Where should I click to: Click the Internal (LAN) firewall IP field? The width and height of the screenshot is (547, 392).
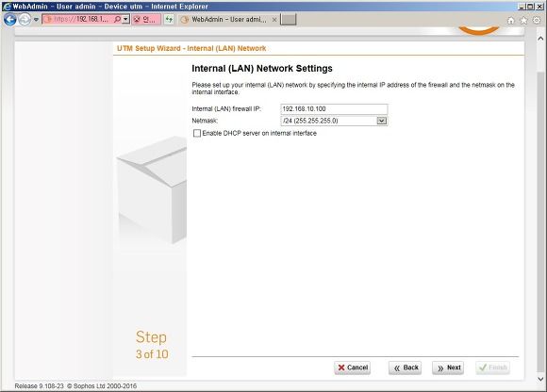click(x=334, y=109)
